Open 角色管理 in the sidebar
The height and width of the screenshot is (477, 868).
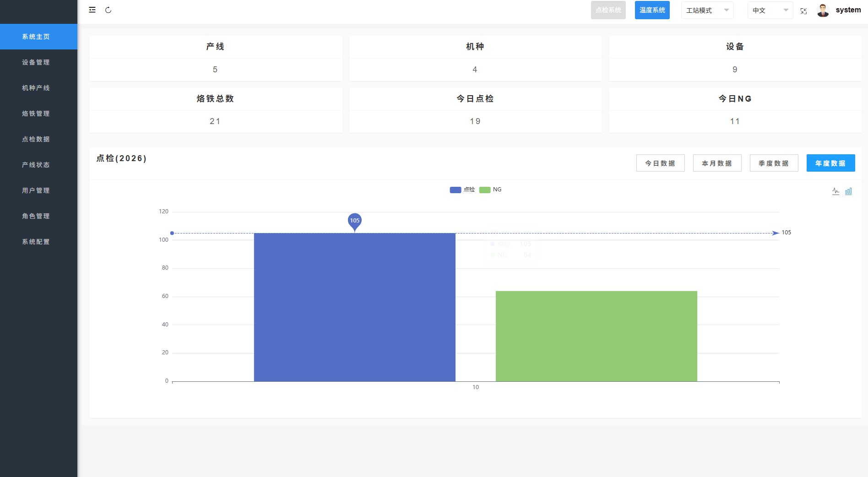tap(38, 216)
